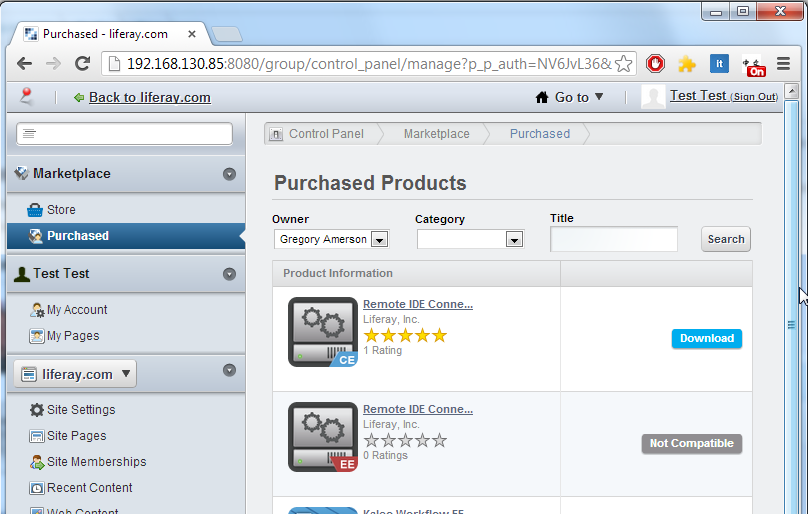Image resolution: width=808 pixels, height=514 pixels.
Task: Click the browser reload page icon
Action: [83, 64]
